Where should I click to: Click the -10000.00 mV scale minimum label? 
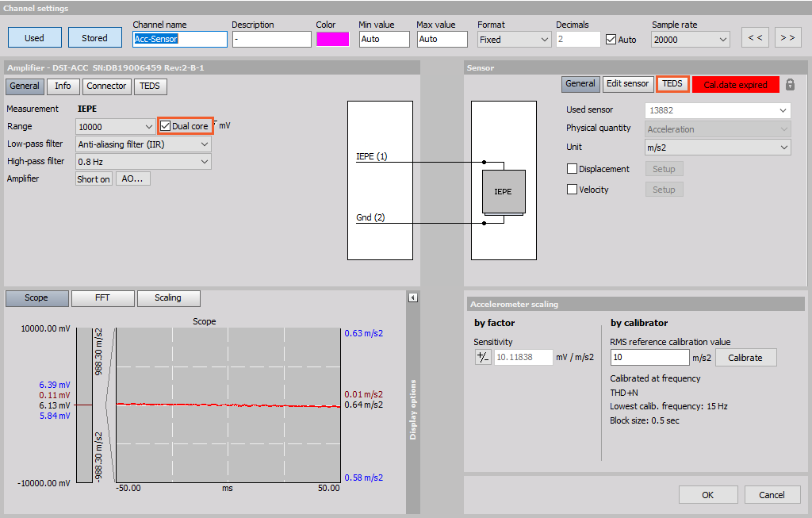coord(44,483)
